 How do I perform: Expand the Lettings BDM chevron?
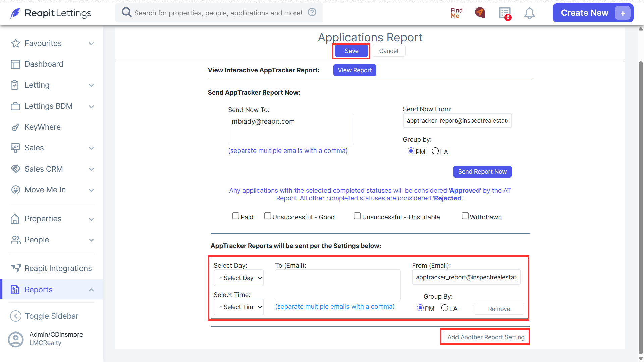coord(91,107)
